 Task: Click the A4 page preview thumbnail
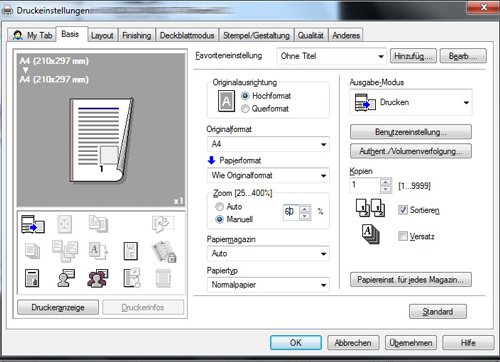coord(101,140)
